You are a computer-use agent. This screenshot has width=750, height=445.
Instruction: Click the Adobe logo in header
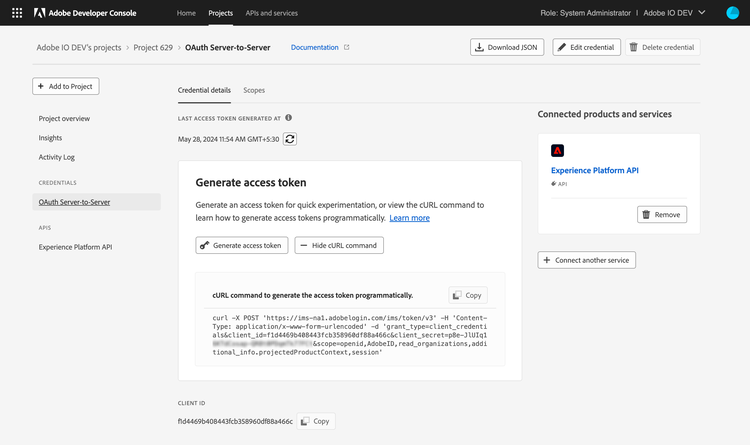[38, 13]
